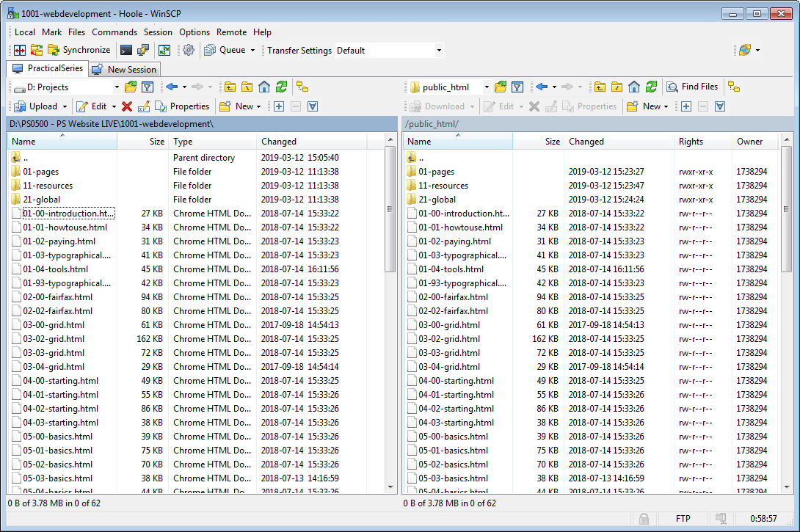Click the remote Open Directory folder icon
Viewport: 800px width, 532px height.
click(x=501, y=87)
